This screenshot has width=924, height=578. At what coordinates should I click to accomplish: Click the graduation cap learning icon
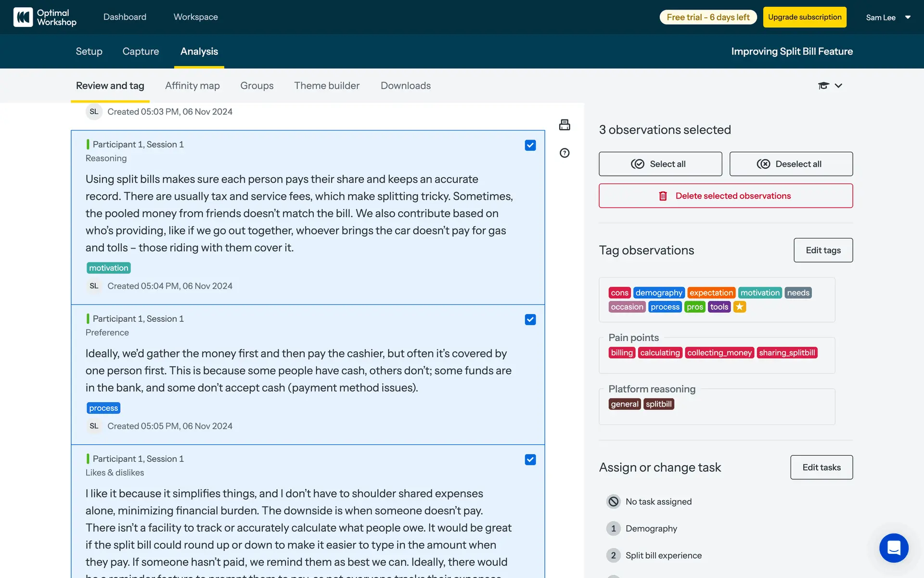(x=823, y=86)
